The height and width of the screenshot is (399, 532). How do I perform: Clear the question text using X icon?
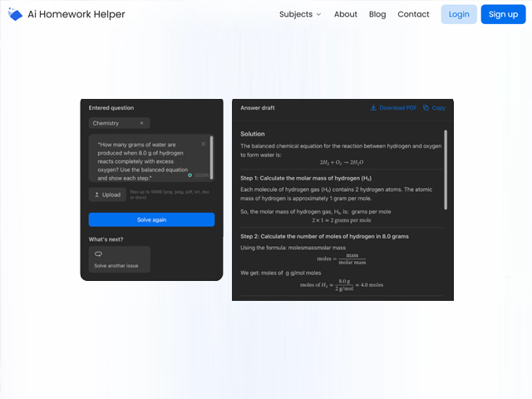pos(203,144)
